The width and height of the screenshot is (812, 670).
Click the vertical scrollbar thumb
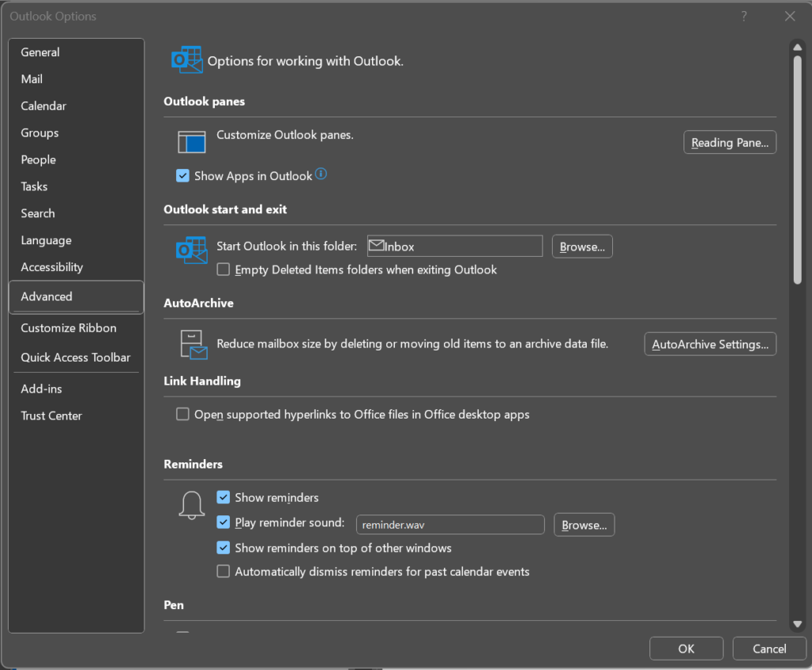pyautogui.click(x=798, y=170)
